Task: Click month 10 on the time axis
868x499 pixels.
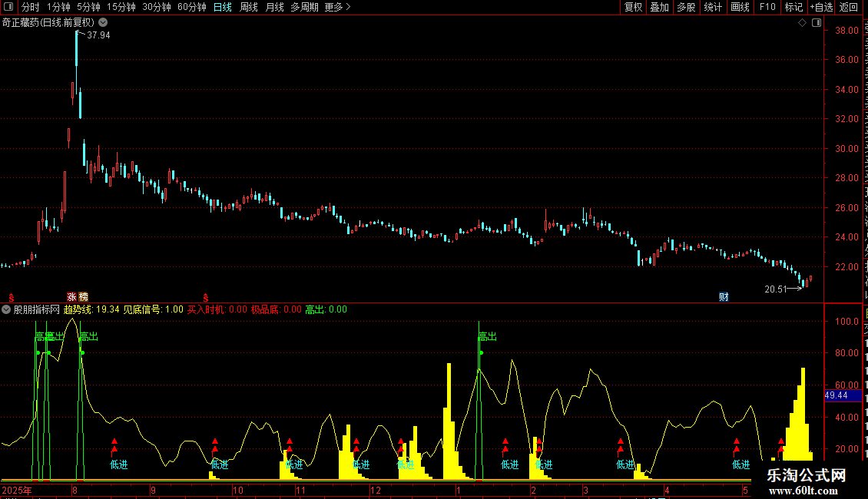Action: point(237,490)
